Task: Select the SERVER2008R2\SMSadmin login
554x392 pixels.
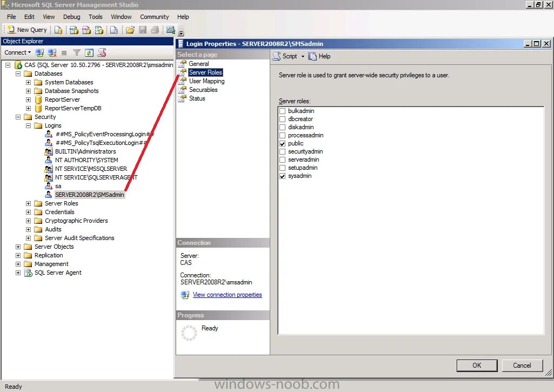Action: pyautogui.click(x=89, y=195)
